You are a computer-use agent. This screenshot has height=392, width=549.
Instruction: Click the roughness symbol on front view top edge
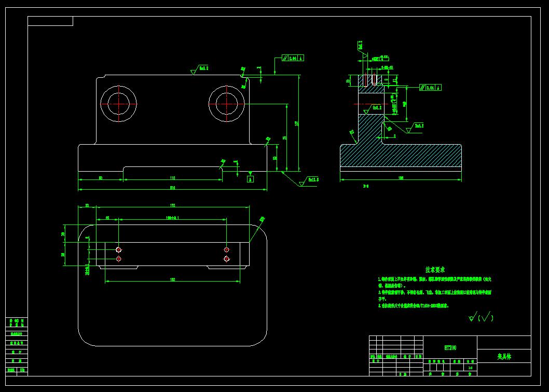(199, 69)
